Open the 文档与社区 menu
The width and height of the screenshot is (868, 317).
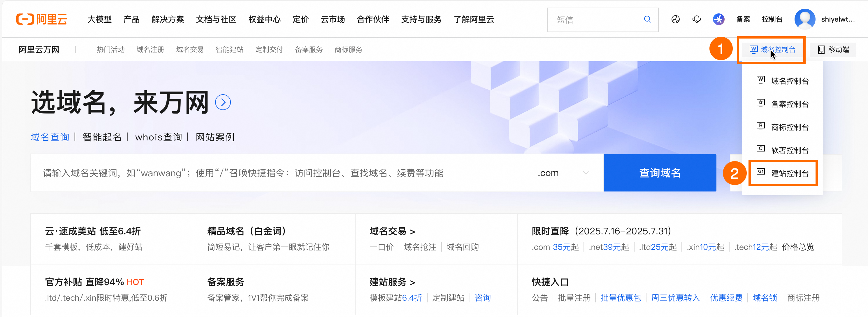pos(216,19)
